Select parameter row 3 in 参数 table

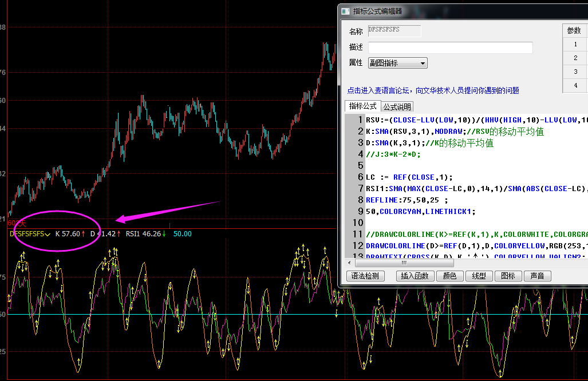pos(575,72)
